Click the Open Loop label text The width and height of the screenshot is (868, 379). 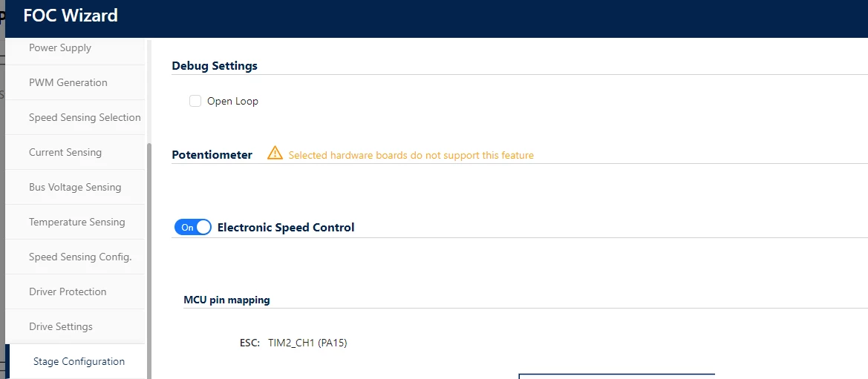point(232,102)
